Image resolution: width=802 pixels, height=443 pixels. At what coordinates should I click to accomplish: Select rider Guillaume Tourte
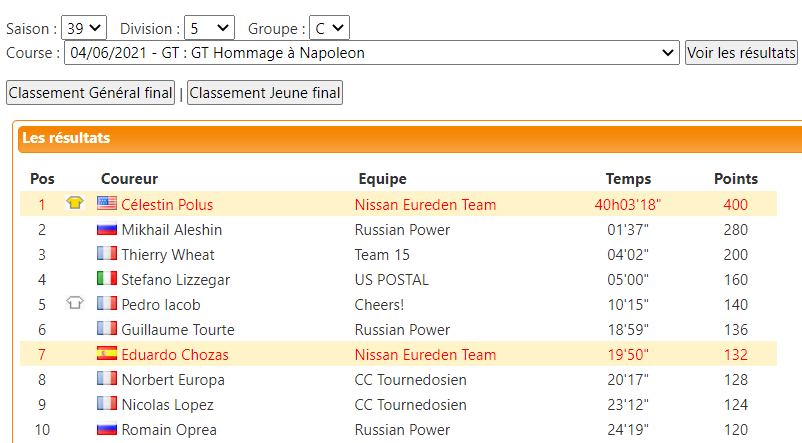pyautogui.click(x=178, y=330)
